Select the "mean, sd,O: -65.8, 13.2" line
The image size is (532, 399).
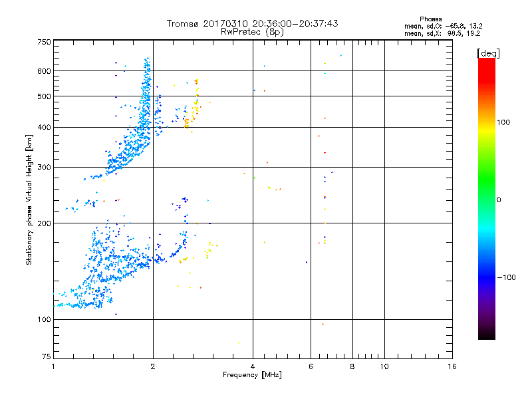[443, 27]
